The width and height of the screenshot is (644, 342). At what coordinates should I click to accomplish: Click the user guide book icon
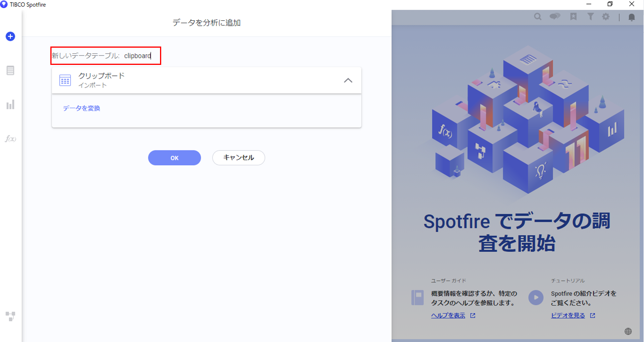pos(418,297)
